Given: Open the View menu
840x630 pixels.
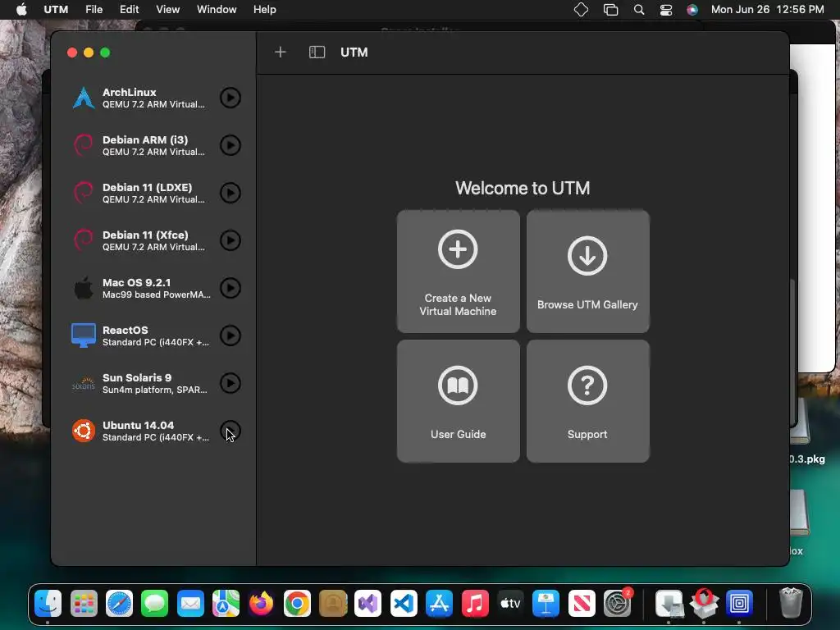Looking at the screenshot, I should [x=167, y=9].
